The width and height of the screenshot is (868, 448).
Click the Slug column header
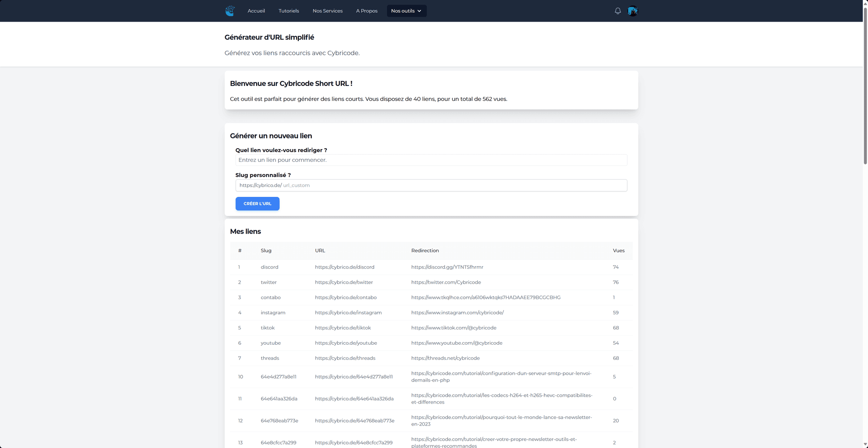pos(266,251)
